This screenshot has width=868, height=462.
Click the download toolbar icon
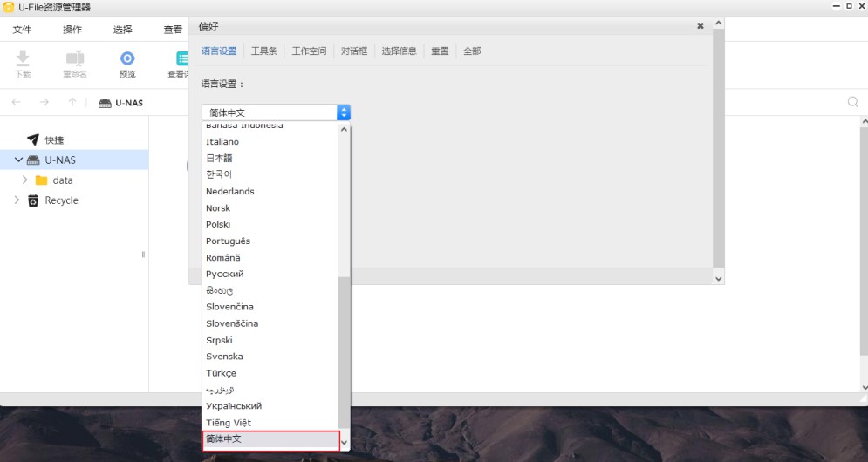[x=23, y=58]
